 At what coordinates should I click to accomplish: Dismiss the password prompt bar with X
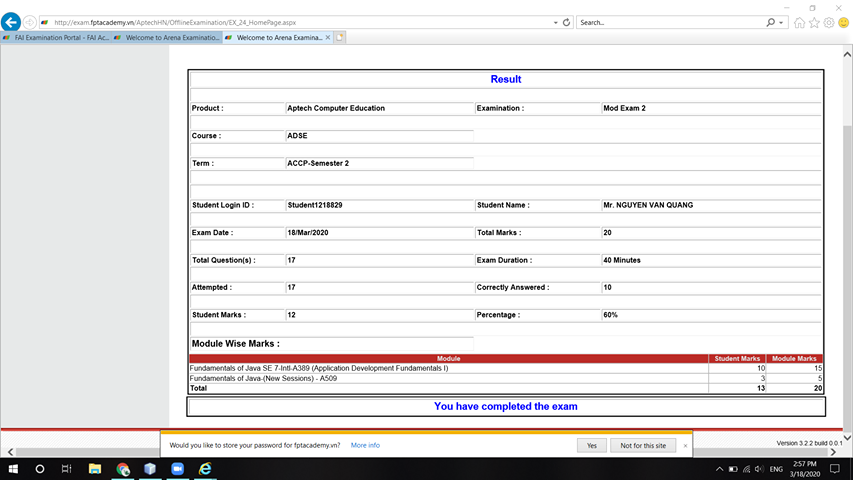685,446
